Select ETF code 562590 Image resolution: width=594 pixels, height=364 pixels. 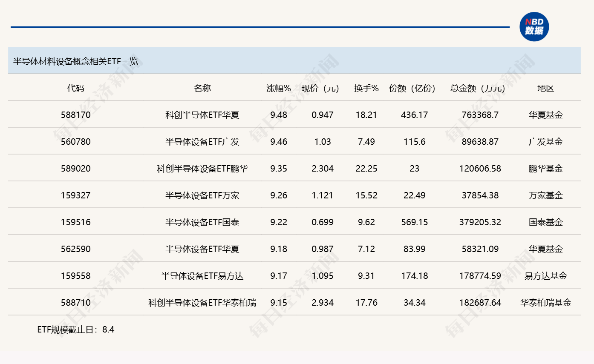(x=76, y=249)
